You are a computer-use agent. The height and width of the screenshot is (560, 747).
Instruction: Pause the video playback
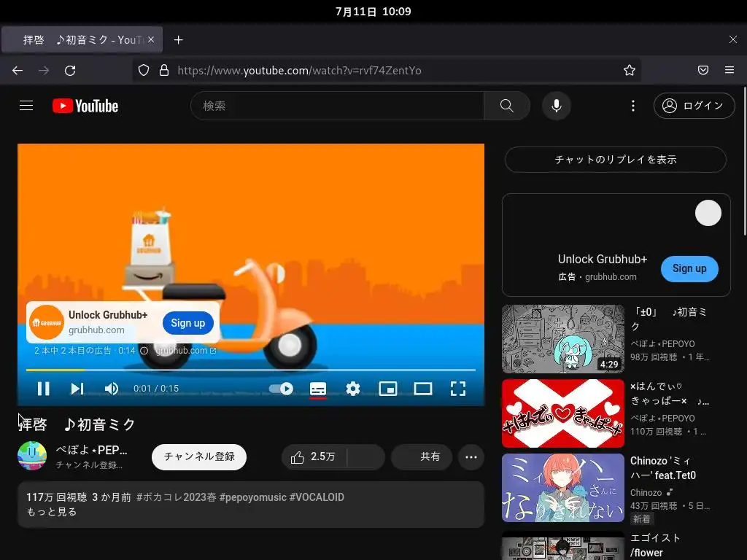pyautogui.click(x=43, y=389)
